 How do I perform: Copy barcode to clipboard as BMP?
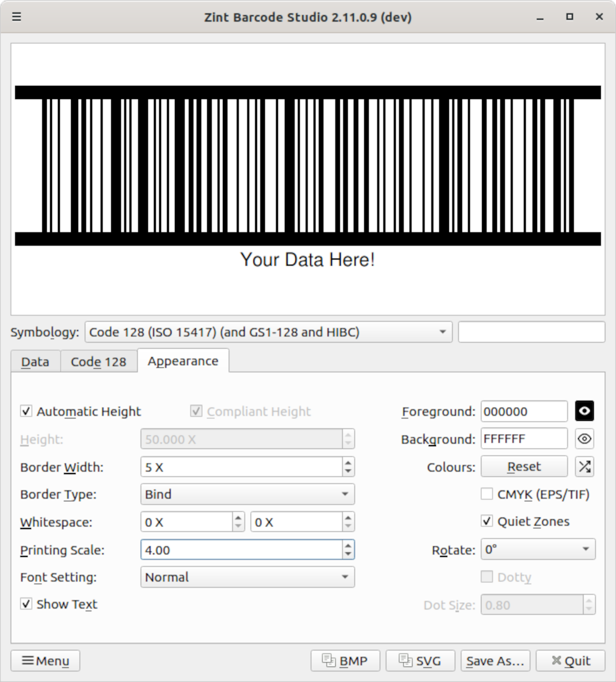pos(345,661)
